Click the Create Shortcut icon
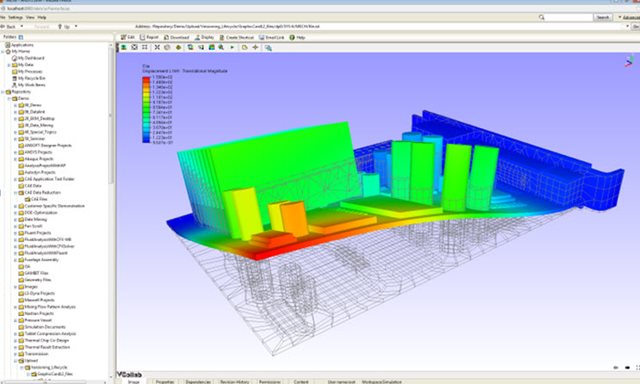 point(222,37)
